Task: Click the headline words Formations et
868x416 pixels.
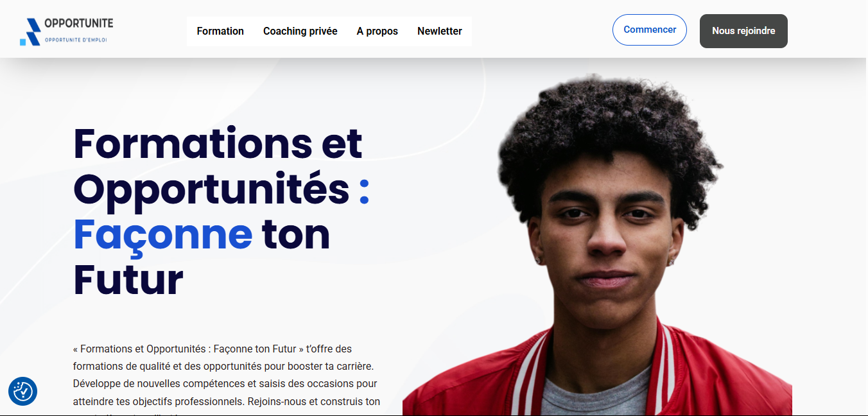Action: pos(218,143)
